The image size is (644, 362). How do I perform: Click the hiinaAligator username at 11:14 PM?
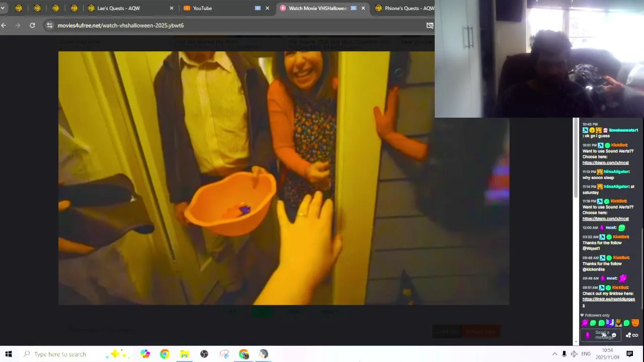[616, 187]
